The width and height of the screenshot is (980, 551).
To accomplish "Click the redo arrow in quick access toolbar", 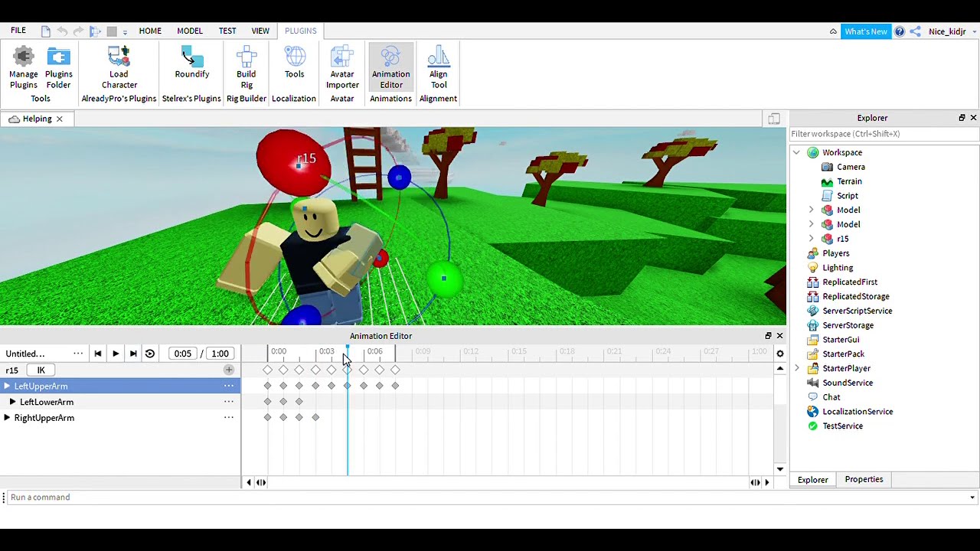I will 78,31.
